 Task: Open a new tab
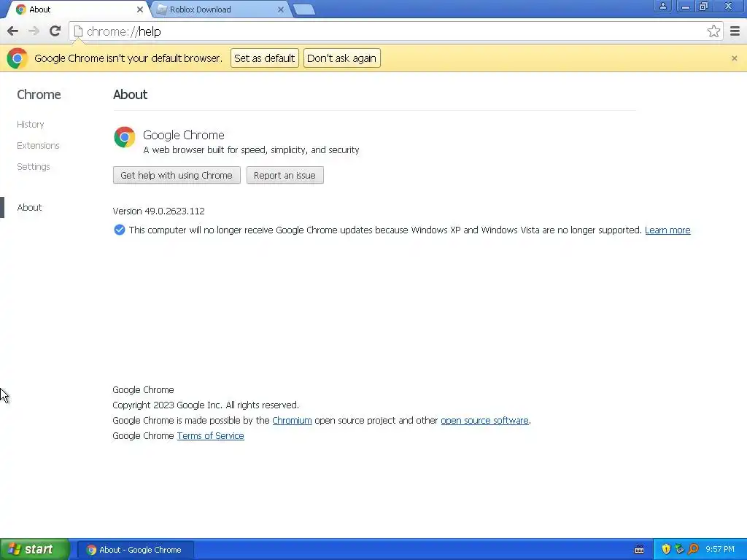[304, 9]
